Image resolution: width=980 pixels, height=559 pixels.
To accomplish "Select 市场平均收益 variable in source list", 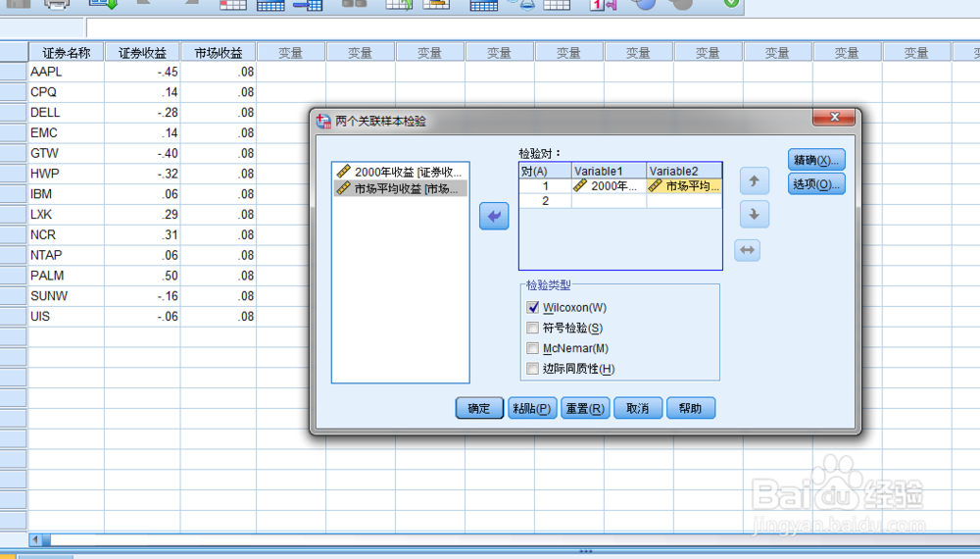I will (x=400, y=188).
